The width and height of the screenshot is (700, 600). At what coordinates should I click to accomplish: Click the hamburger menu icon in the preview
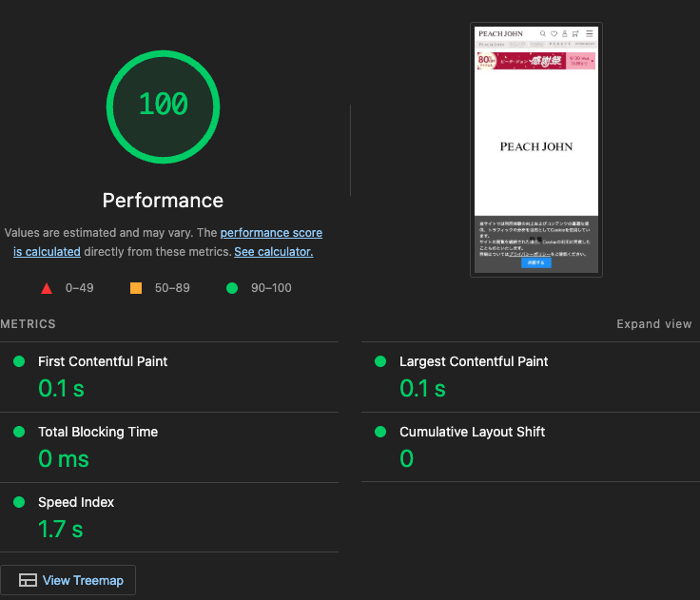pyautogui.click(x=590, y=33)
